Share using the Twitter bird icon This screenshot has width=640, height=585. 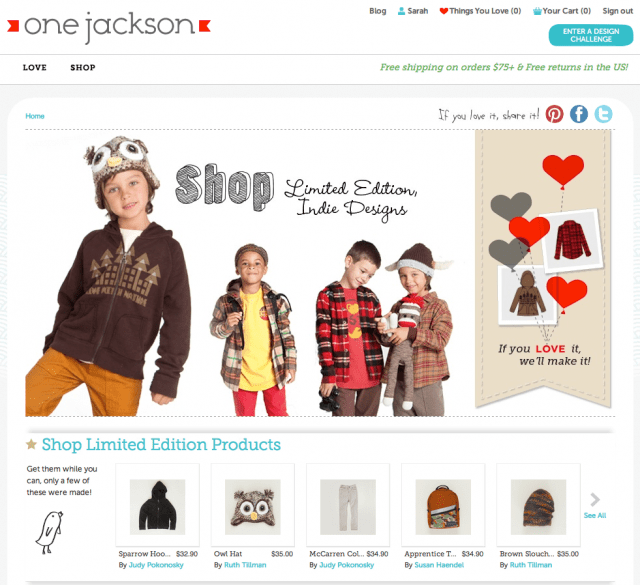[603, 114]
